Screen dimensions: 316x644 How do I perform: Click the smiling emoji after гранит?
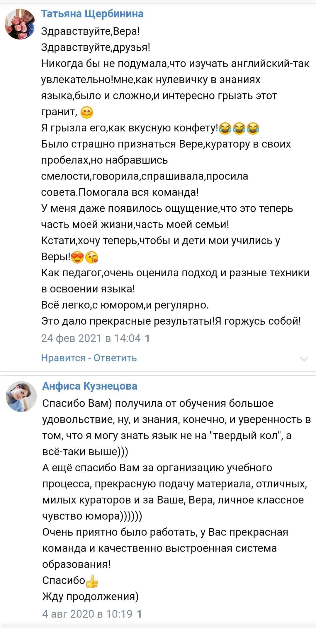click(x=86, y=112)
